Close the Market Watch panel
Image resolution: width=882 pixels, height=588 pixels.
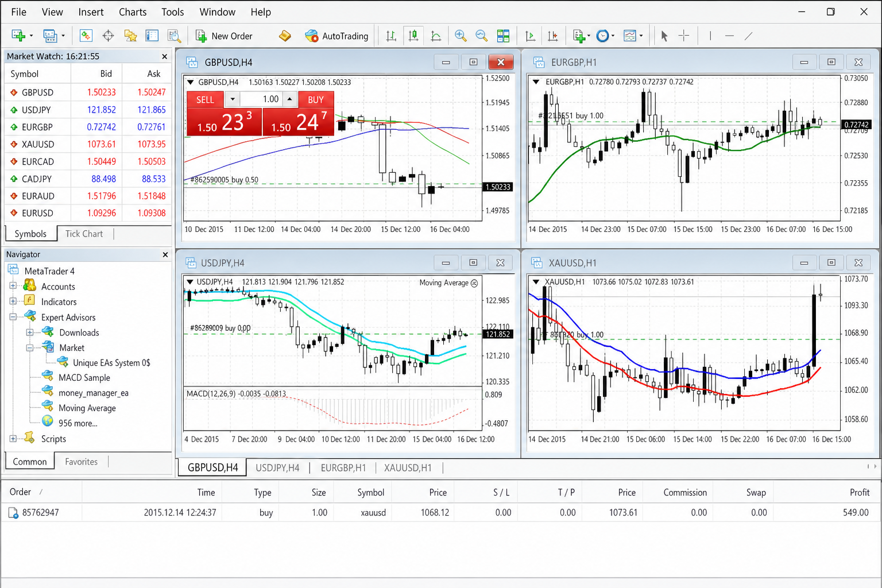[165, 57]
